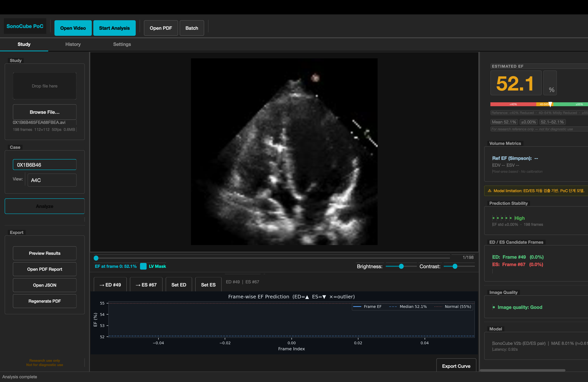
Task: Click the frame scrubber handle
Action: 96,258
